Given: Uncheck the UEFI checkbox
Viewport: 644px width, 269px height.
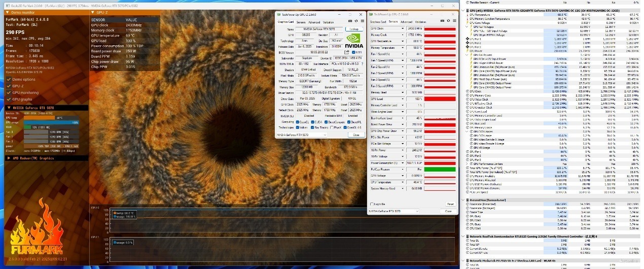Looking at the screenshot, I should click(353, 52).
